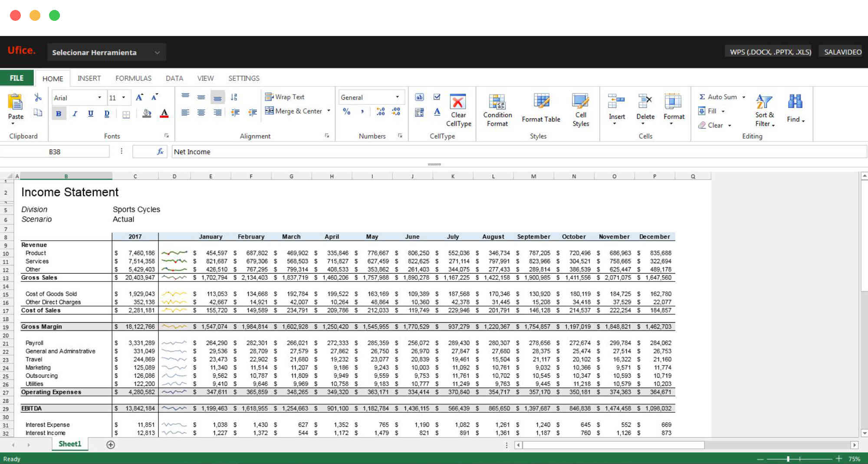Click the zoom slider handle
868x464 pixels.
(788, 459)
